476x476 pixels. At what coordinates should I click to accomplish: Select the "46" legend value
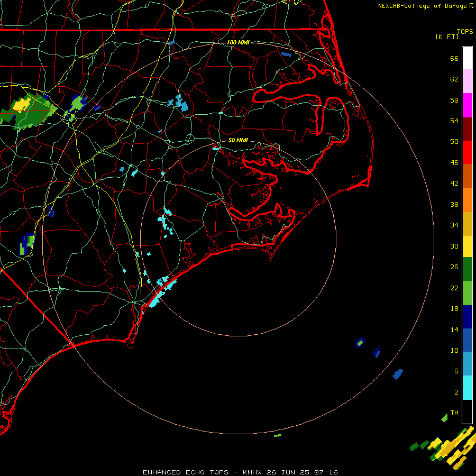454,163
